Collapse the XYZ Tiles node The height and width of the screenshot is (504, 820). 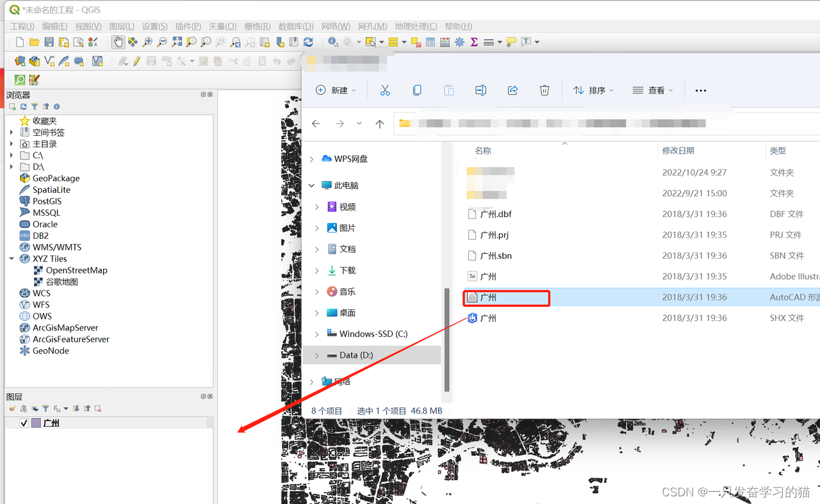tap(12, 259)
